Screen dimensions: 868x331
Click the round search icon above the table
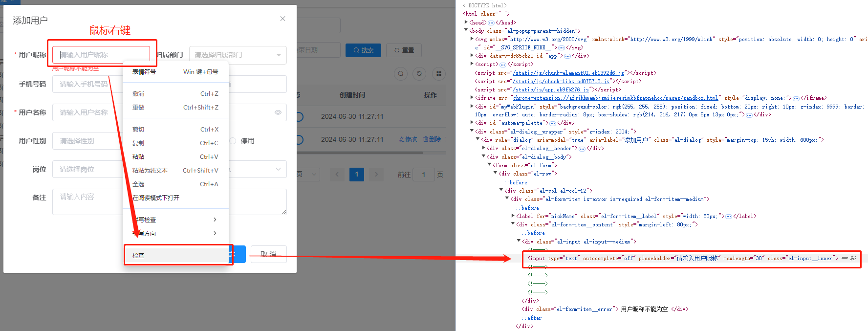point(401,74)
